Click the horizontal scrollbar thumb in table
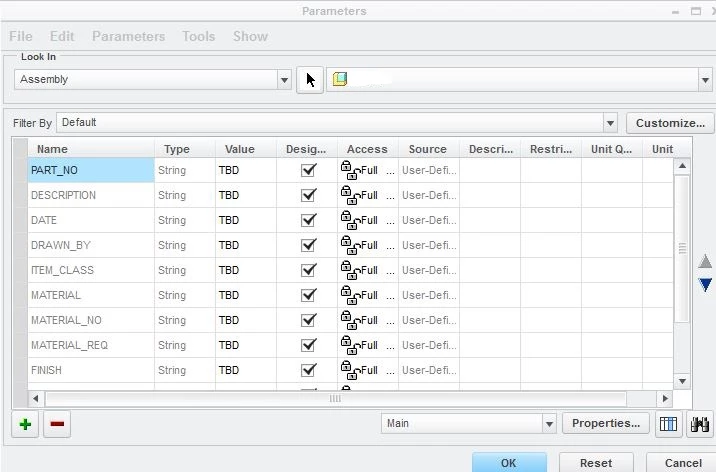The image size is (716, 472). (335, 399)
